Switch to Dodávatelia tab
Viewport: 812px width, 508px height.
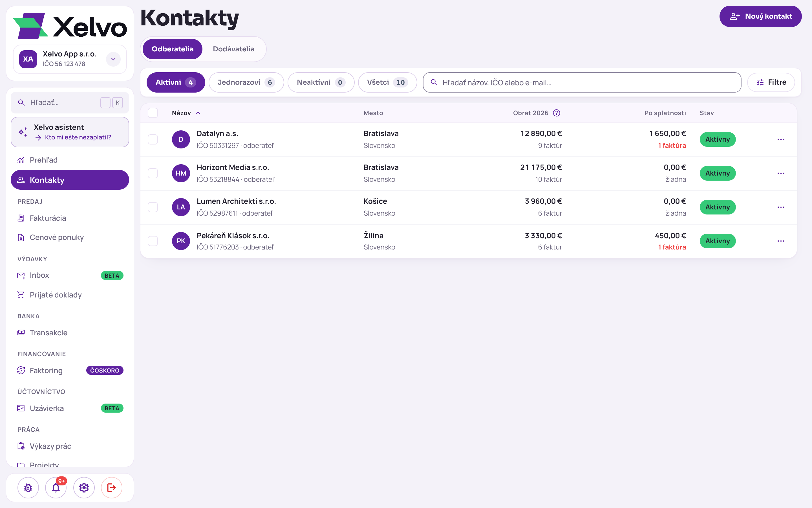click(x=233, y=49)
